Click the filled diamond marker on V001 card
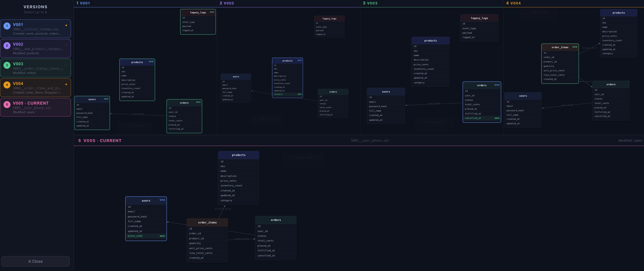The image size is (644, 271). coord(66,25)
